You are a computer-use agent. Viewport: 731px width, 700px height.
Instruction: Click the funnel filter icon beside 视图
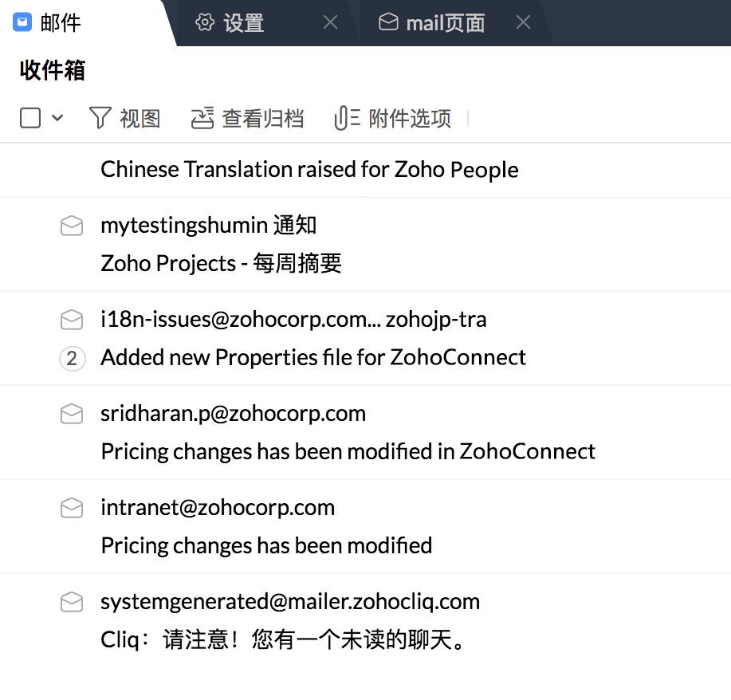[x=100, y=118]
